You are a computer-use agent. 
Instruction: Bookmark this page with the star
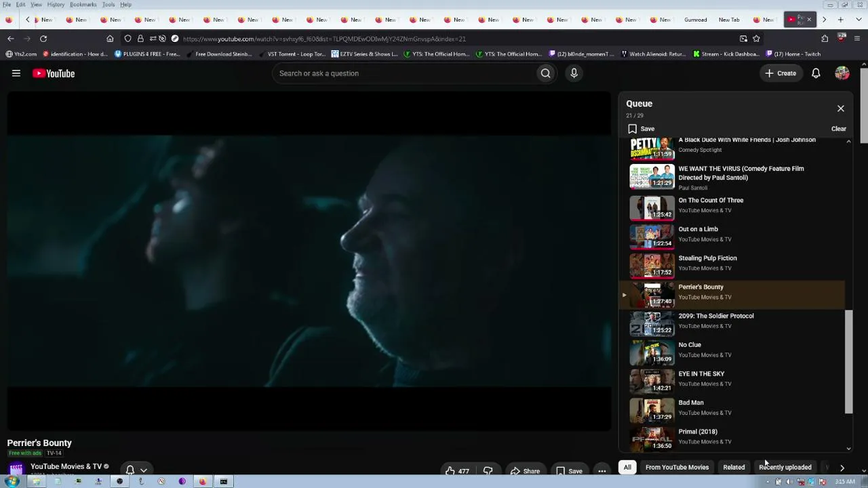coord(756,39)
